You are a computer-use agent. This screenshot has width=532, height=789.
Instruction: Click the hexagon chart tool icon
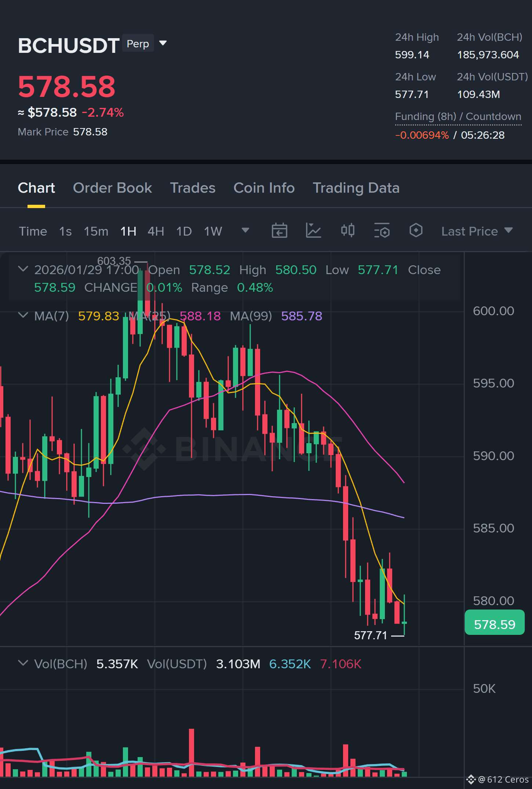(x=416, y=230)
